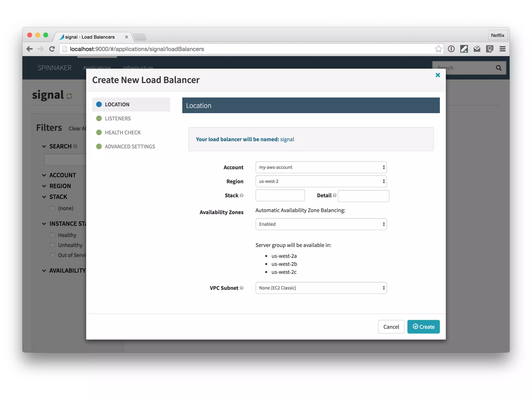Close the Create New Load Balancer dialog
The width and height of the screenshot is (532, 399).
(x=437, y=75)
